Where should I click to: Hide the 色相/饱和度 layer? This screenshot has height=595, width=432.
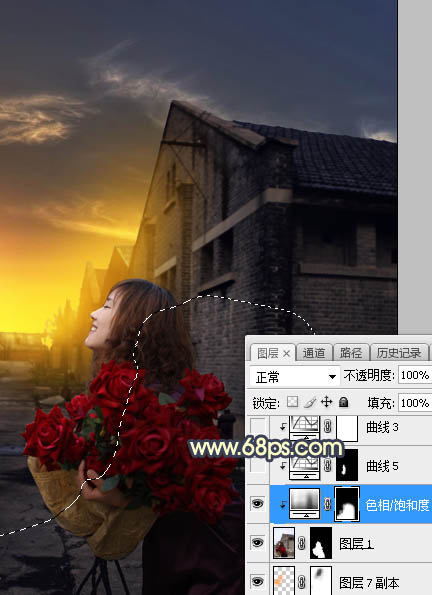(257, 504)
